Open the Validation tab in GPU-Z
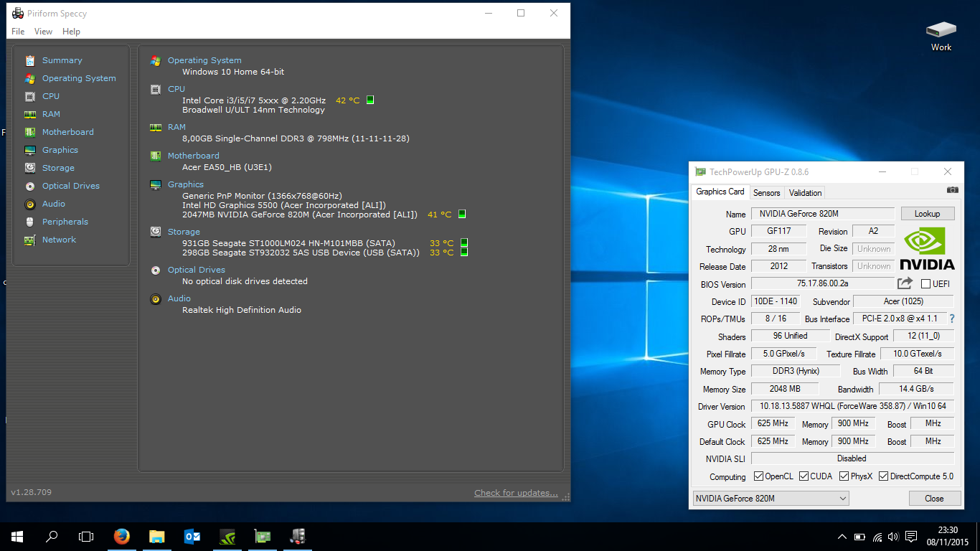 point(805,193)
